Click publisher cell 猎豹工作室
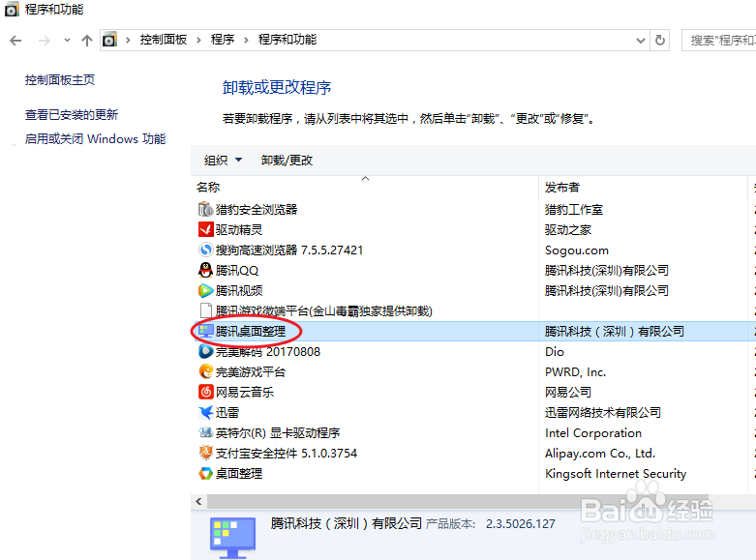756x560 pixels. click(574, 209)
